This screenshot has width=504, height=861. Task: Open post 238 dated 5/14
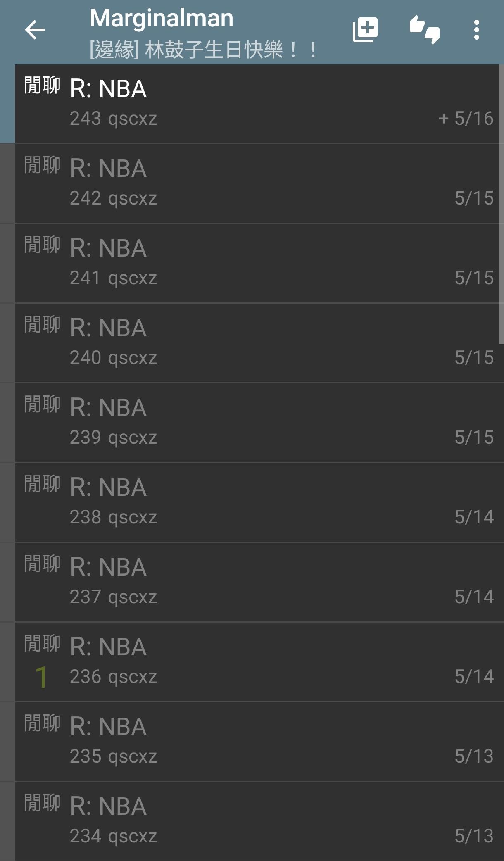(x=256, y=503)
